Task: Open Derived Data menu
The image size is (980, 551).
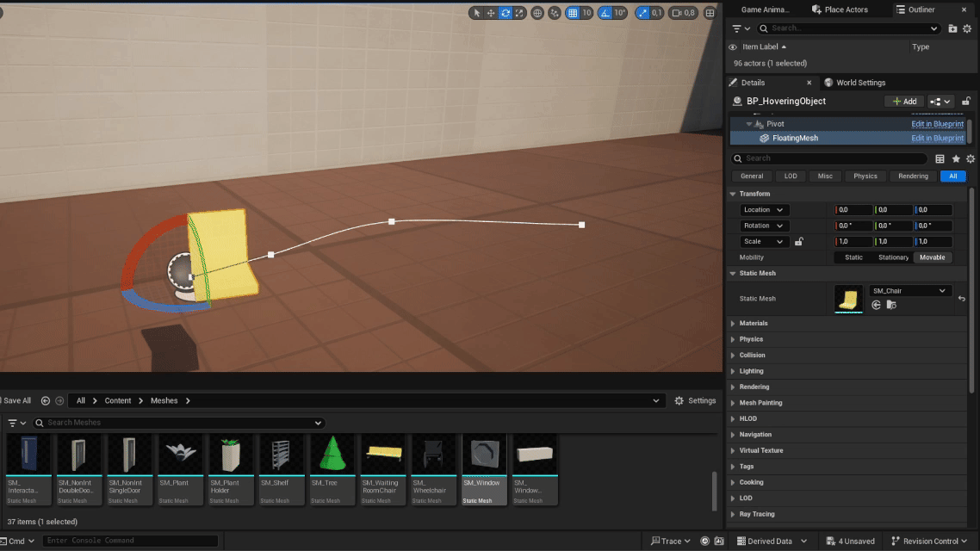Action: [772, 541]
